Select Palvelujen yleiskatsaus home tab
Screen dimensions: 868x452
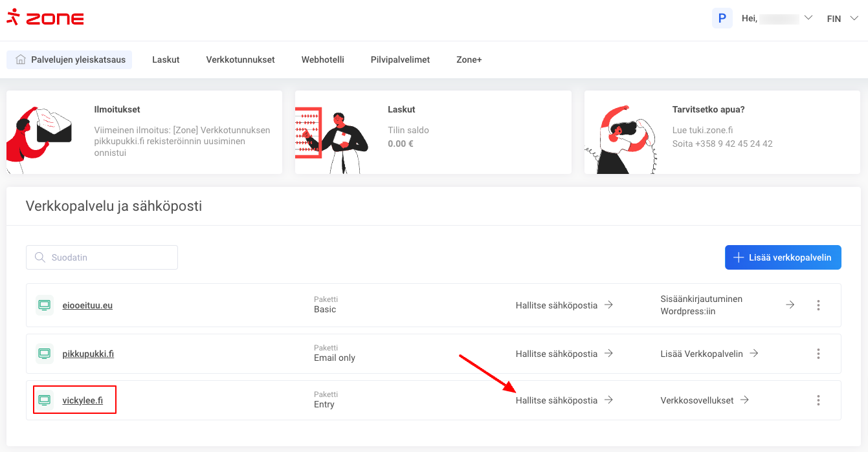click(x=70, y=59)
